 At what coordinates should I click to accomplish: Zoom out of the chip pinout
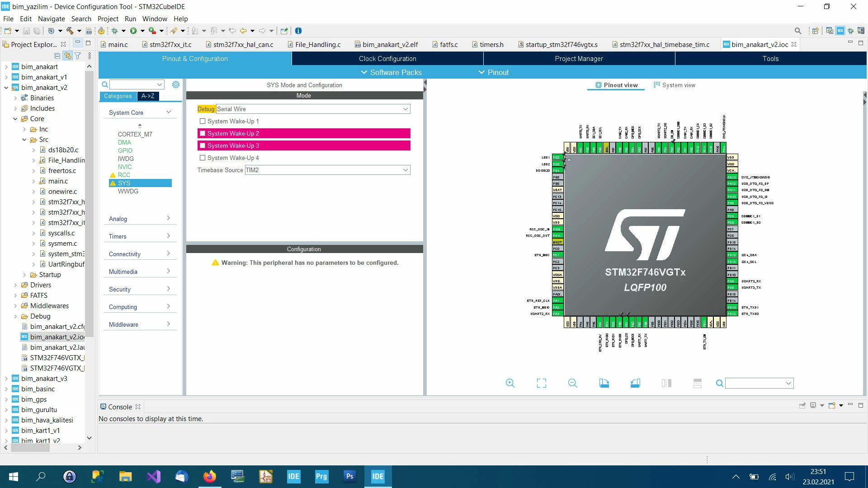573,383
